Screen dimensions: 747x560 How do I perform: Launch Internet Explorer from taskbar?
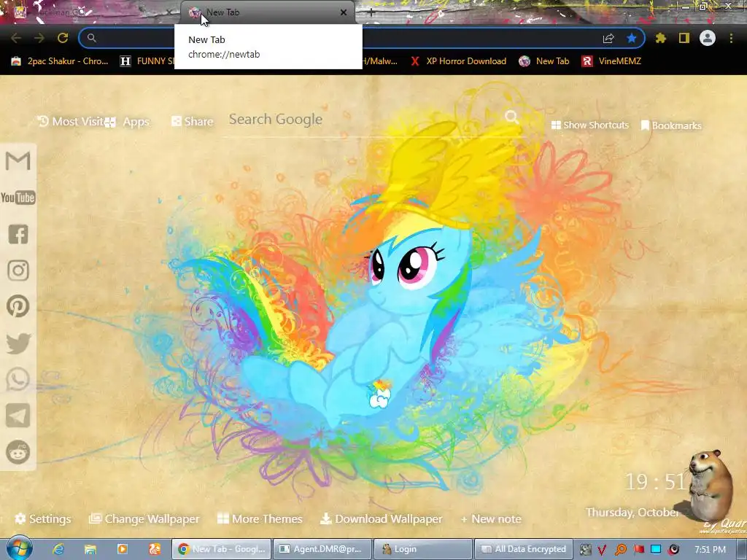[x=58, y=549]
